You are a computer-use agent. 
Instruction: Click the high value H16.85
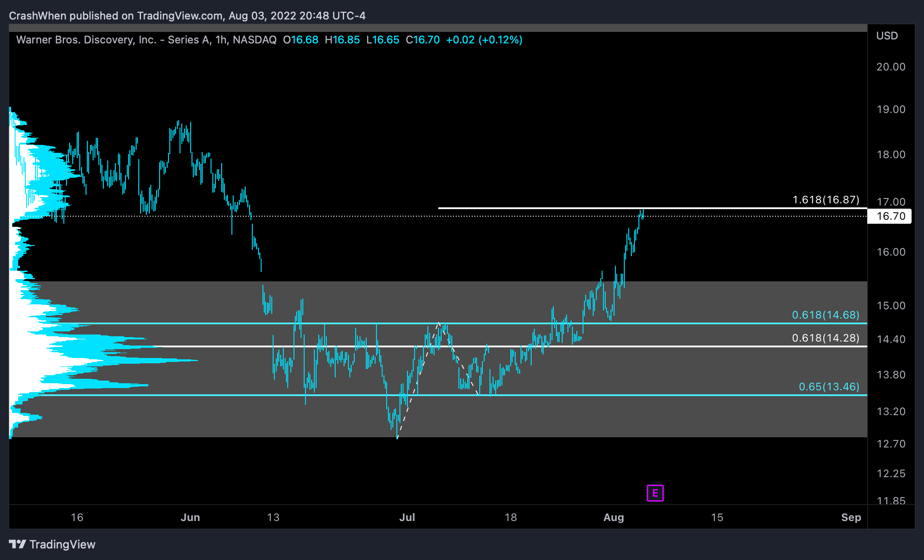click(x=342, y=40)
